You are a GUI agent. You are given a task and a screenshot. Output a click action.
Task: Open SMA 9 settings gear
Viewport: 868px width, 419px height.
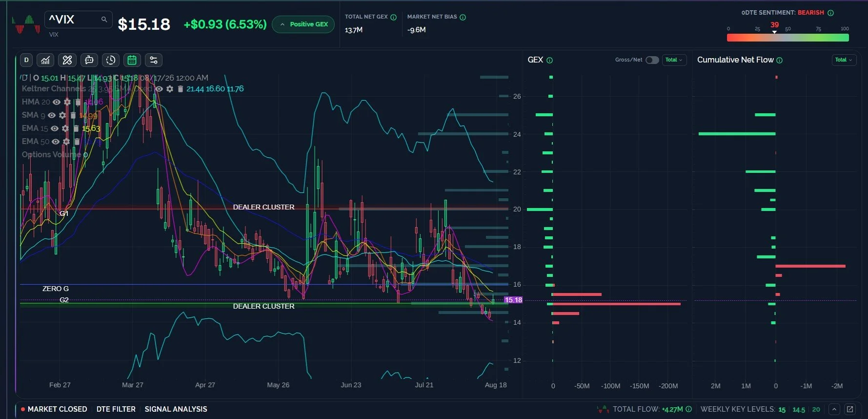(x=62, y=115)
